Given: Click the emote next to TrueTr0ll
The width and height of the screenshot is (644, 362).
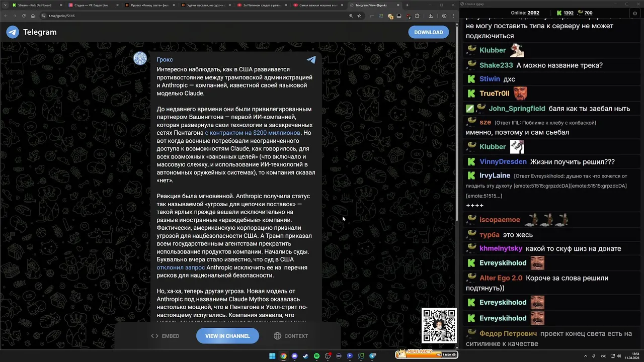Looking at the screenshot, I should 520,94.
